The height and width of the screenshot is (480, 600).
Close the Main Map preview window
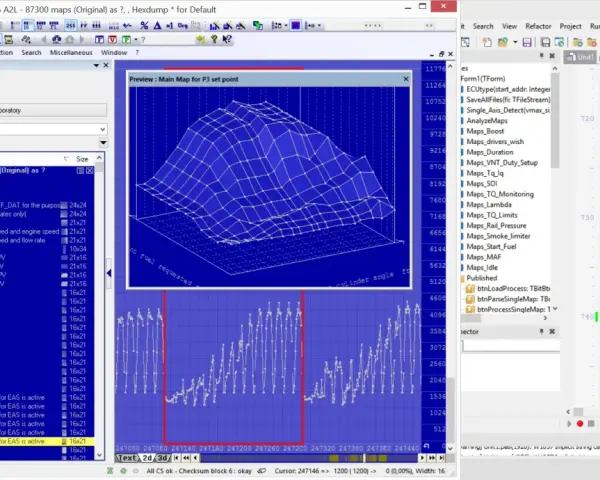click(x=406, y=79)
